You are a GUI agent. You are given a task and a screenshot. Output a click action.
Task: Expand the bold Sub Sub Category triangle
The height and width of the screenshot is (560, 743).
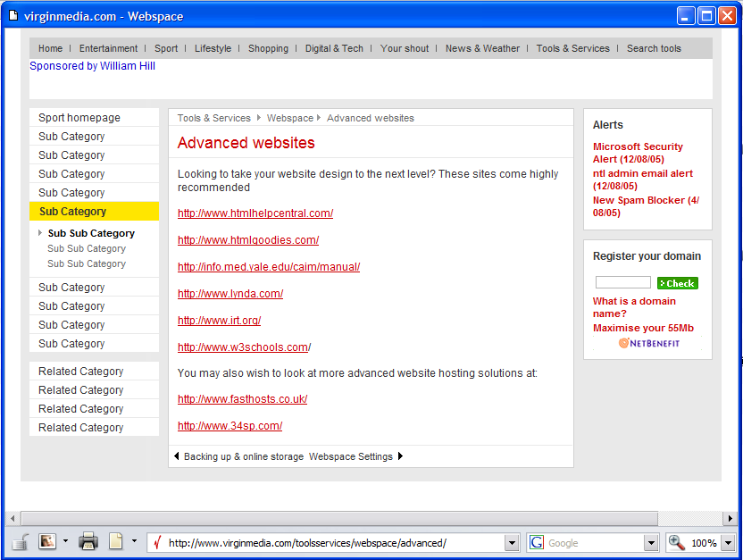pyautogui.click(x=40, y=232)
